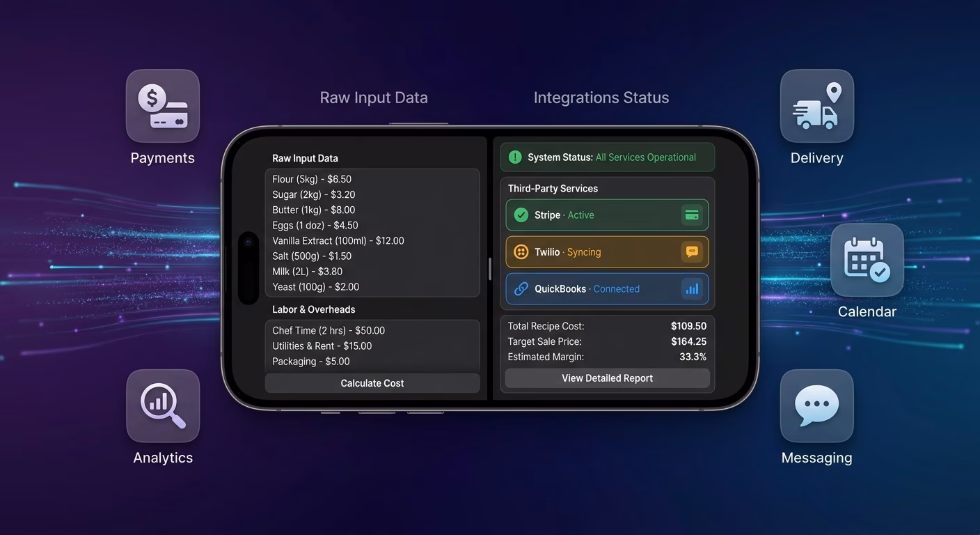Click the Delivery label text
The height and width of the screenshot is (535, 980).
[x=817, y=158]
